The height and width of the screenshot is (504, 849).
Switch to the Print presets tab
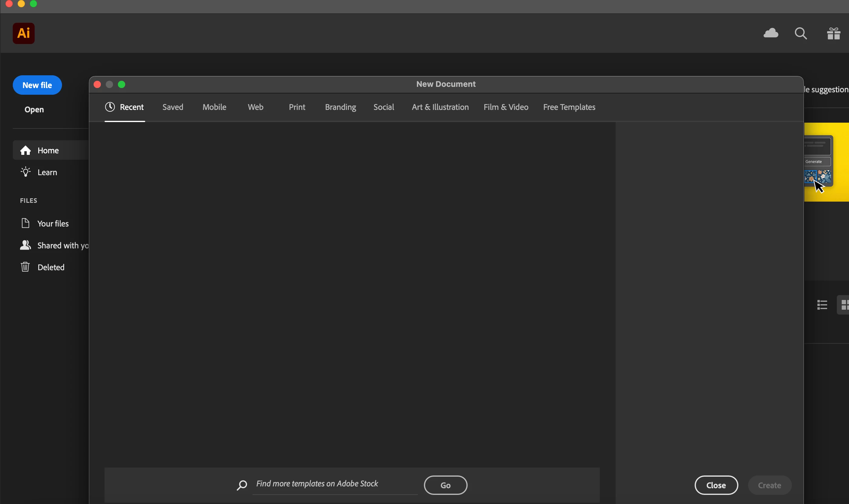(297, 107)
